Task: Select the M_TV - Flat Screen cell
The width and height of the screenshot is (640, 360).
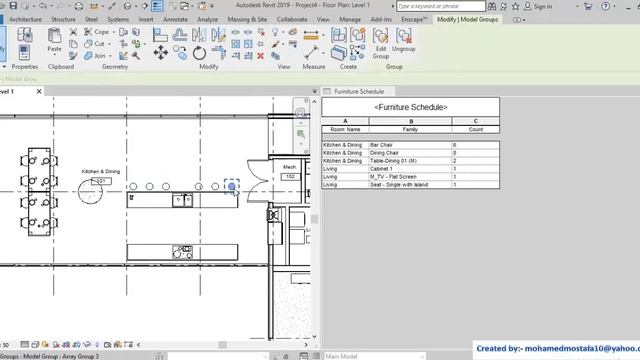Action: (410, 177)
